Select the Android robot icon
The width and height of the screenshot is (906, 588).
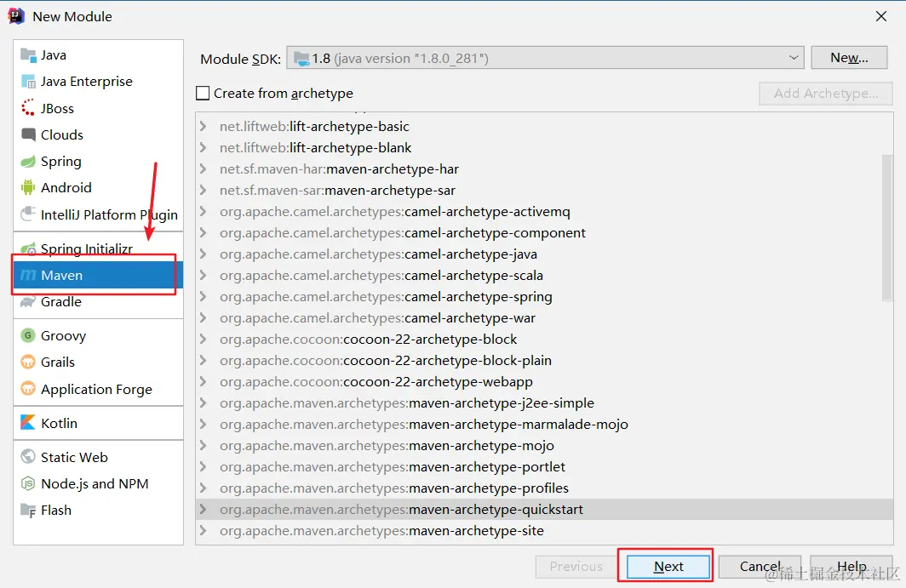[28, 187]
